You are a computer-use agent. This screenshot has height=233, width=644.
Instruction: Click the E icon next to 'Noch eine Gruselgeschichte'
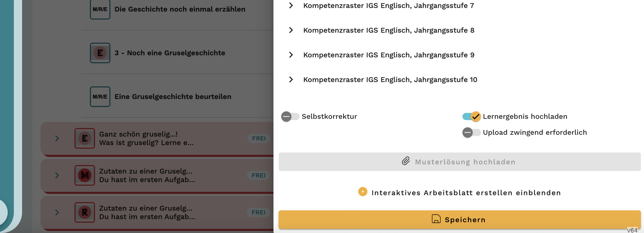click(100, 53)
